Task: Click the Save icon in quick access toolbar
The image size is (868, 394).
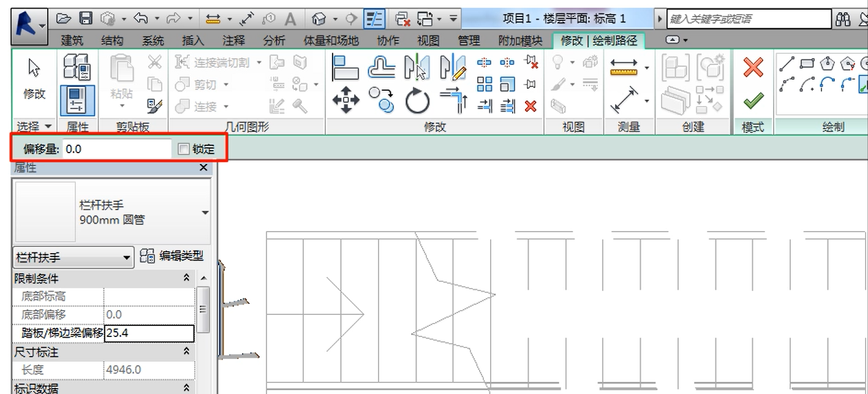Action: click(87, 19)
